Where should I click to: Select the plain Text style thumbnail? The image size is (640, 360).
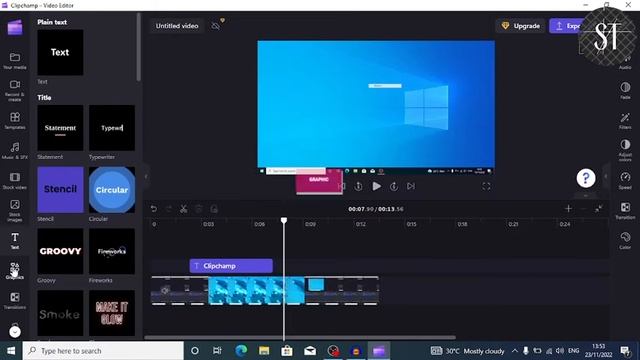60,52
